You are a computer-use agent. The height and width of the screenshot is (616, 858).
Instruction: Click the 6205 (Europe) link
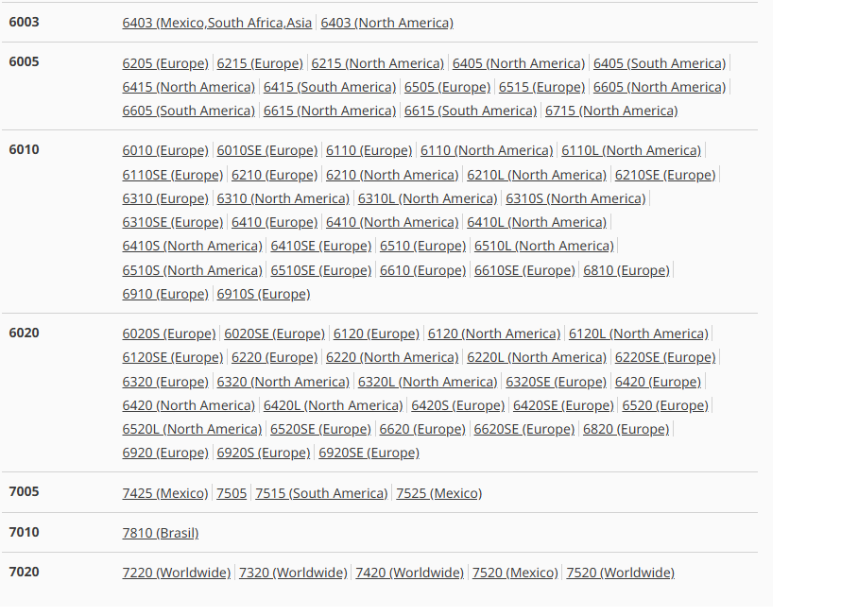165,63
